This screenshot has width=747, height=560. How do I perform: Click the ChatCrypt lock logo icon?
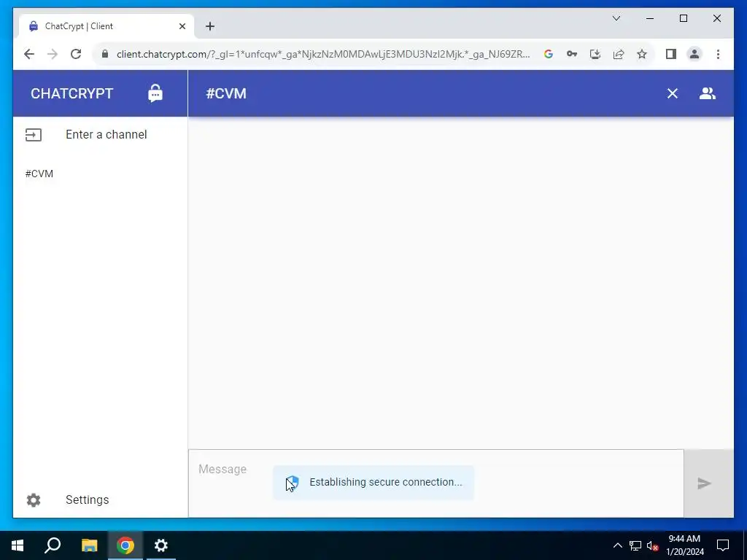[x=155, y=93]
